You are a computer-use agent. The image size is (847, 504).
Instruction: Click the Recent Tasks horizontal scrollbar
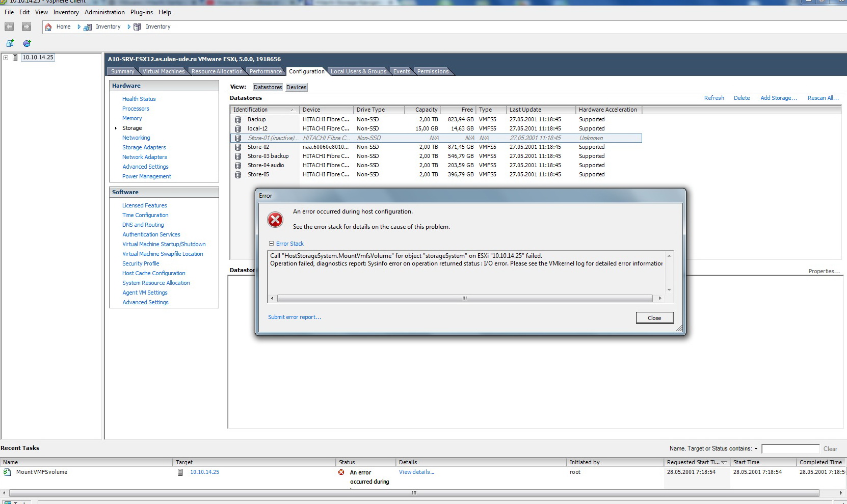[x=414, y=493]
